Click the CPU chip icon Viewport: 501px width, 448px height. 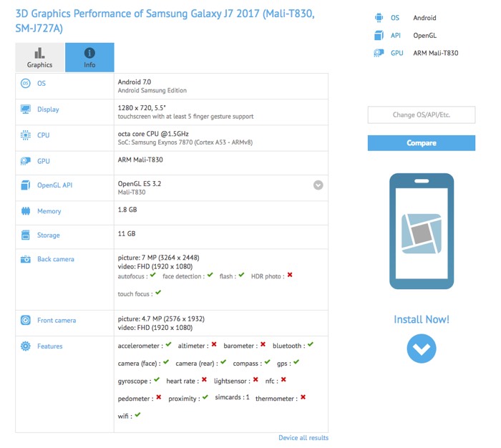click(26, 135)
